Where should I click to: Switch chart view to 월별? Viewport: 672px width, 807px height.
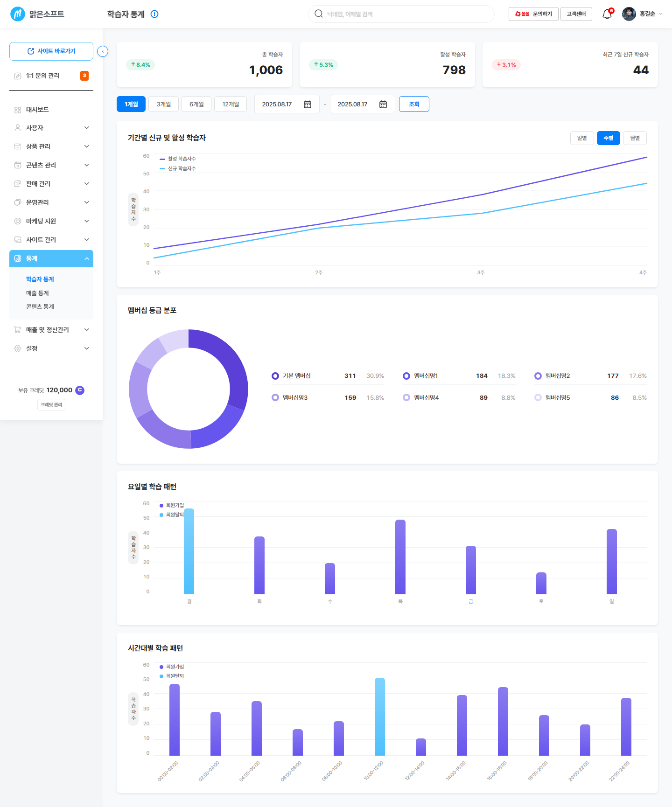tap(635, 138)
